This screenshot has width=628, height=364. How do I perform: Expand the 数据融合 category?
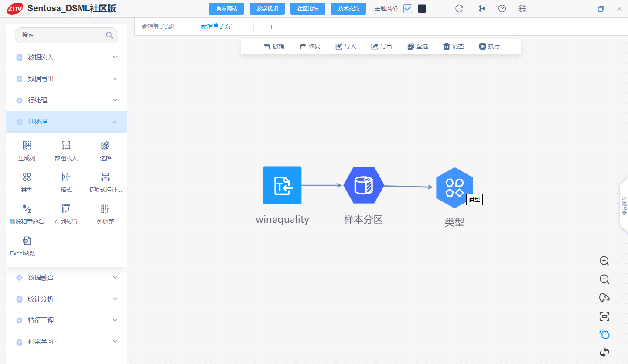[66, 278]
